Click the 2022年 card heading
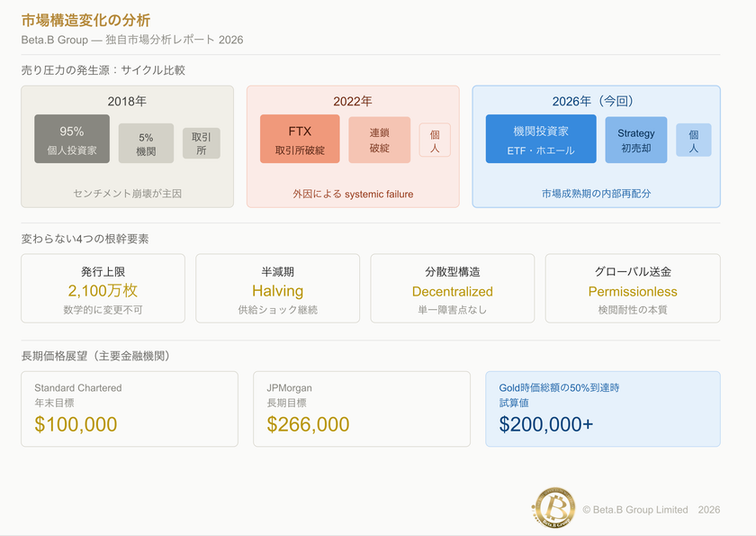Image resolution: width=756 pixels, height=536 pixels. click(x=353, y=101)
